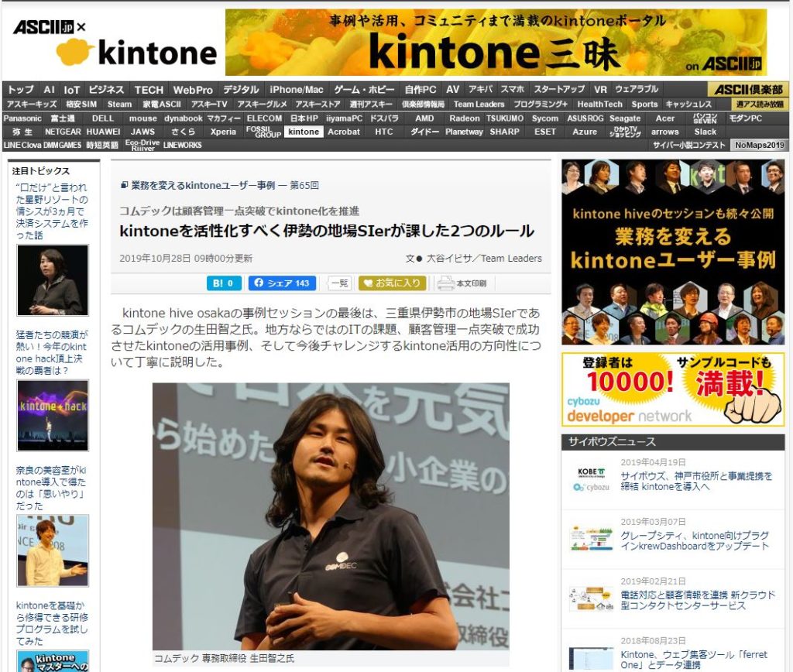Open the IoT navigation item
Viewport: 793px width, 672px height.
pos(71,90)
